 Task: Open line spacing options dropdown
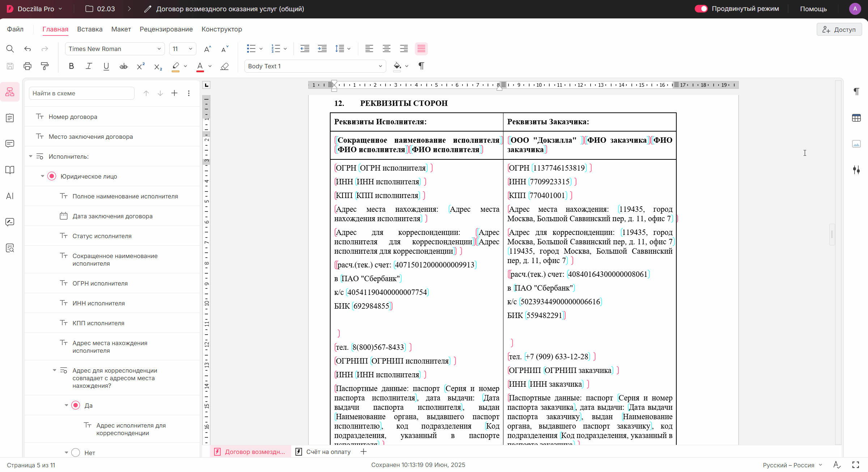[349, 49]
